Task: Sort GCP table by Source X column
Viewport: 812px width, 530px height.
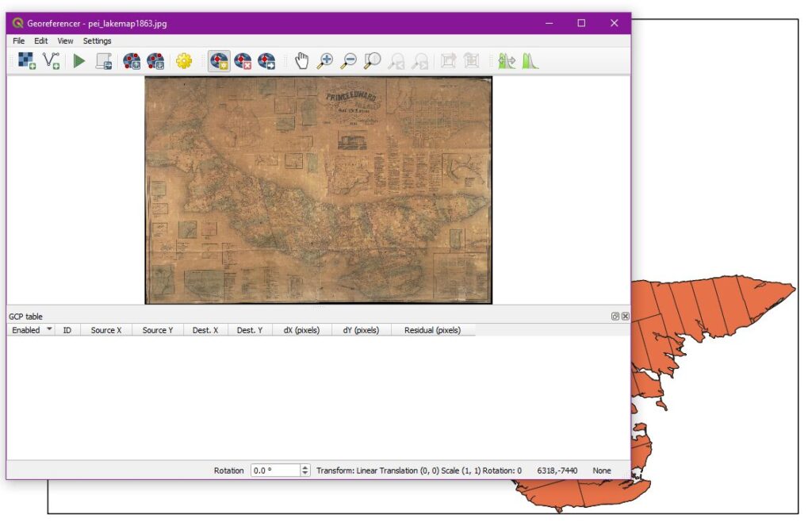Action: (106, 330)
